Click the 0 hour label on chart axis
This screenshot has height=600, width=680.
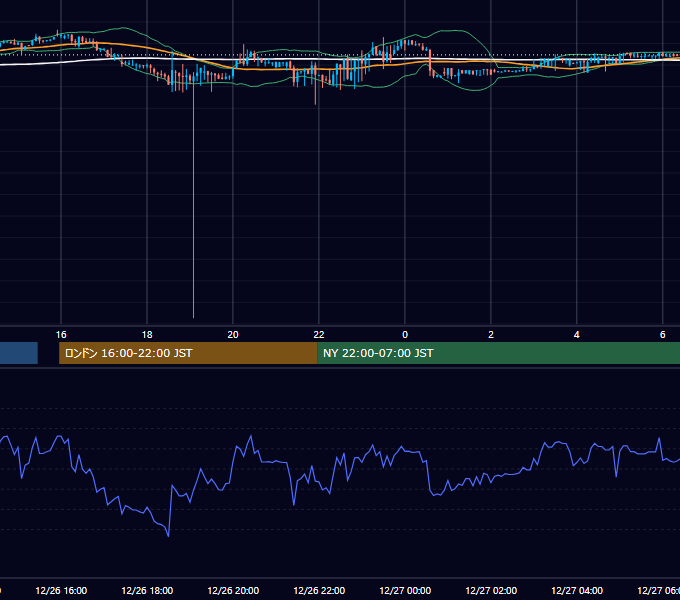pos(405,335)
